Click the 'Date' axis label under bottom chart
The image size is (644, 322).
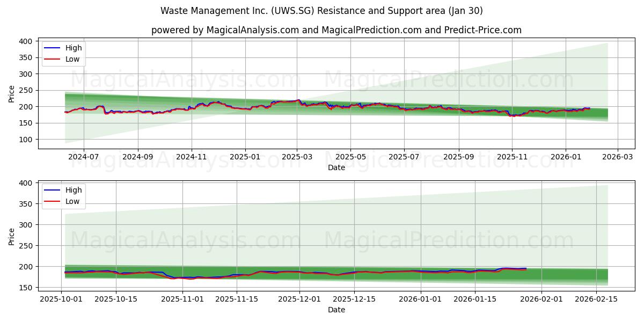[336, 310]
